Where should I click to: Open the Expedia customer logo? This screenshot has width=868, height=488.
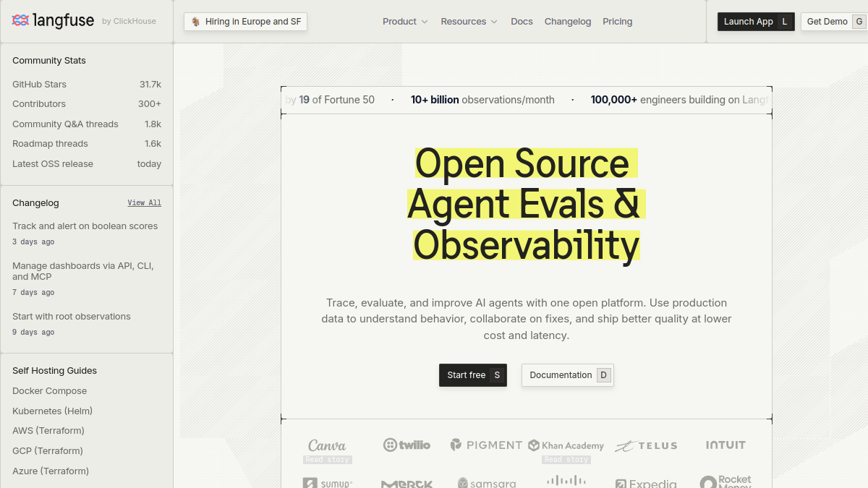click(646, 484)
